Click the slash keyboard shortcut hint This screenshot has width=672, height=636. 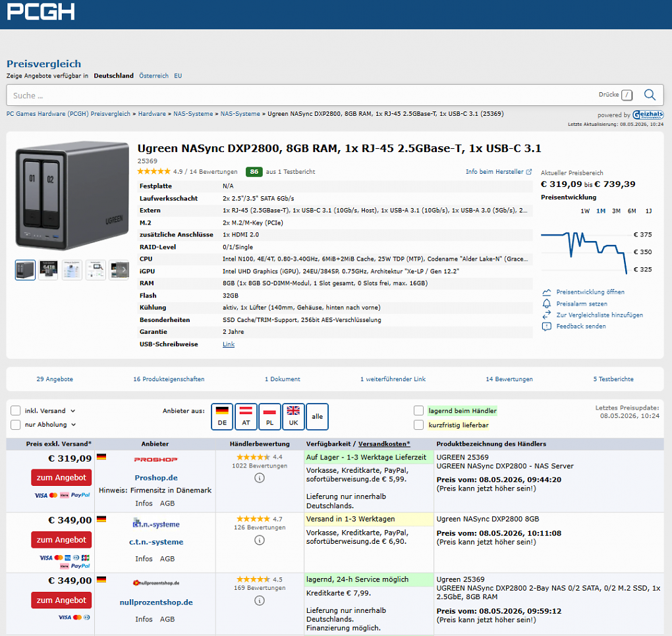(x=627, y=95)
